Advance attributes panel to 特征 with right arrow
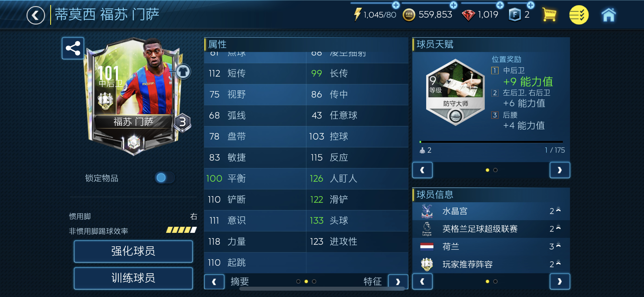Image resolution: width=644 pixels, height=297 pixels. (398, 282)
